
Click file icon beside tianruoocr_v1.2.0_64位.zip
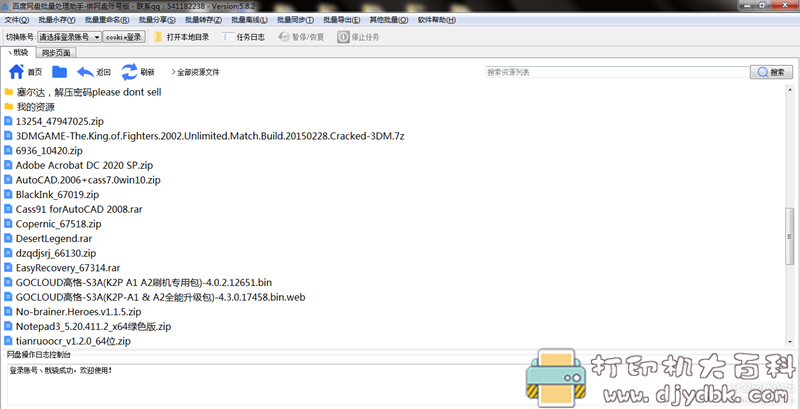(x=8, y=340)
